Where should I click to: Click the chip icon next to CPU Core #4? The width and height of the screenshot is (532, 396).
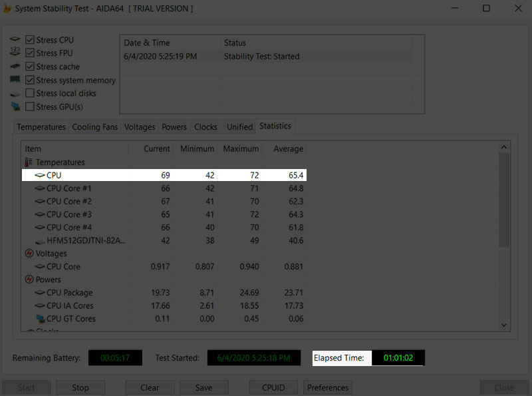[40, 227]
